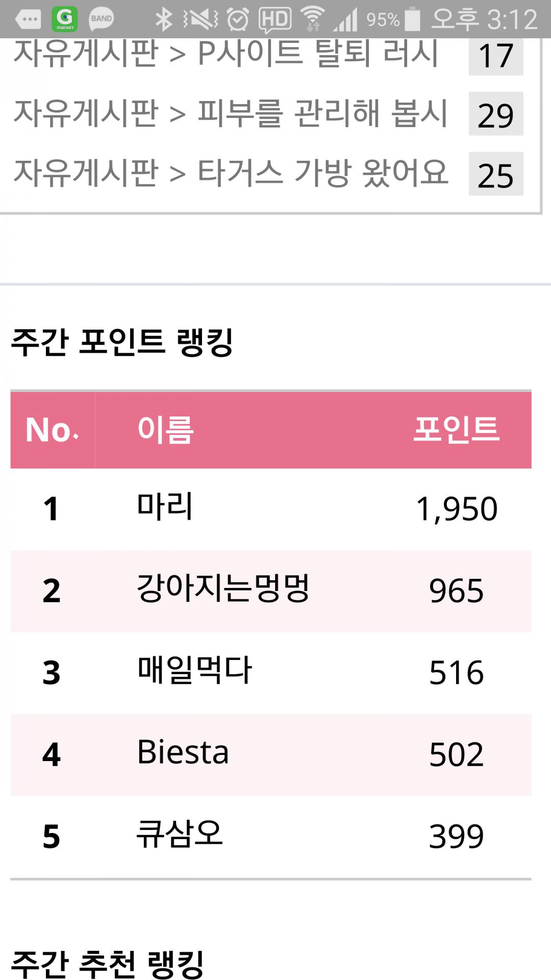
Task: Select rank 4 user Biesta
Action: point(183,752)
